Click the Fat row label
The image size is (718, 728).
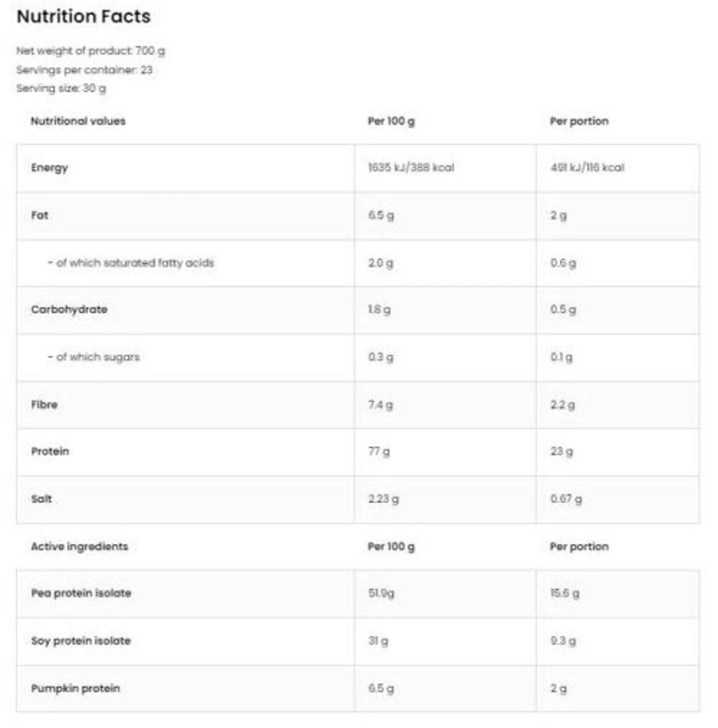pyautogui.click(x=40, y=215)
